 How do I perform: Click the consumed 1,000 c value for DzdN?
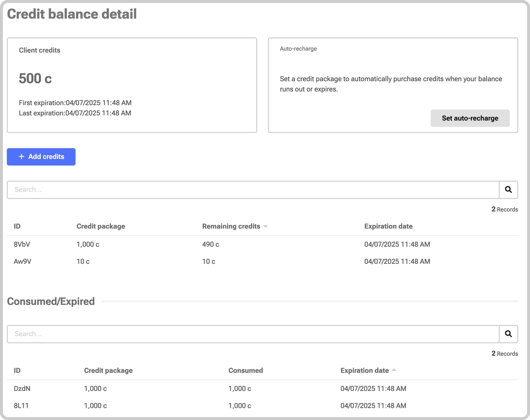[x=240, y=388]
